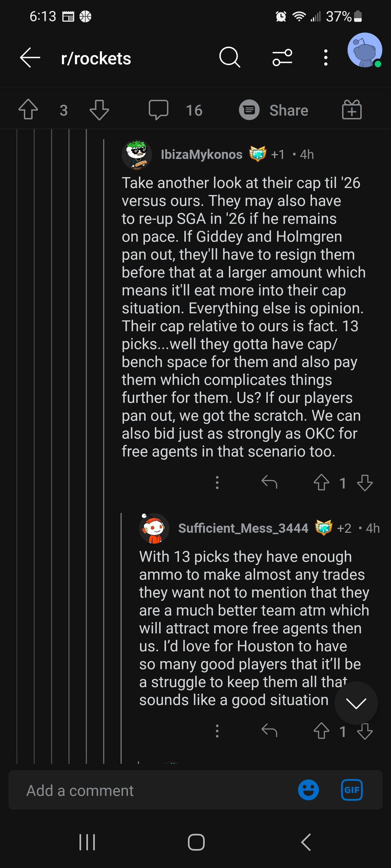Jump to next comment with chevron button

click(356, 703)
